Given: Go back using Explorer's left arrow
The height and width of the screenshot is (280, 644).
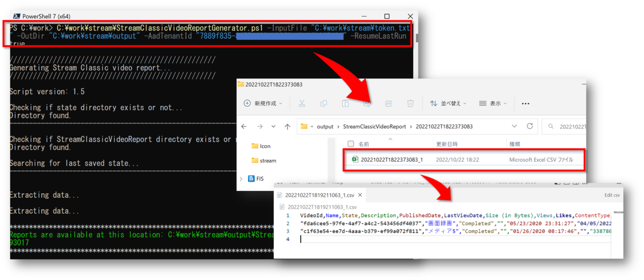Looking at the screenshot, I should (x=244, y=126).
